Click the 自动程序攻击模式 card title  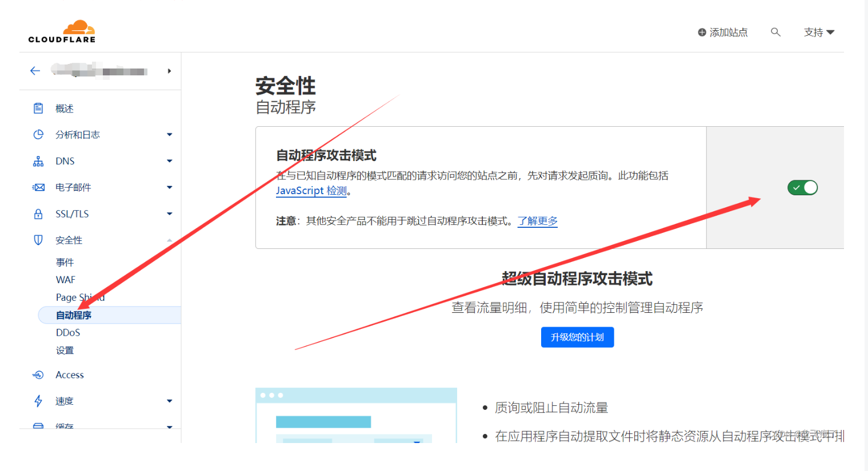point(326,155)
